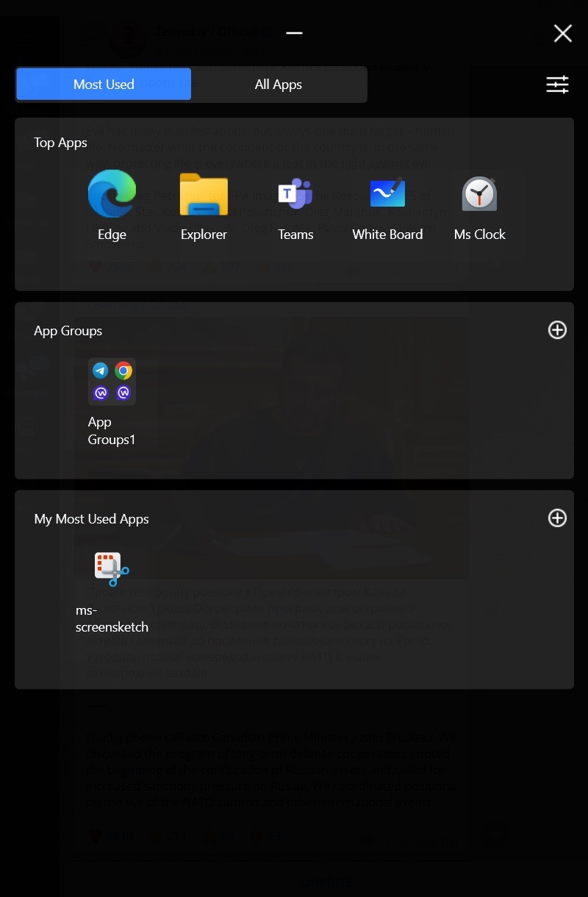
Task: Open Ms Clock app
Action: (479, 194)
